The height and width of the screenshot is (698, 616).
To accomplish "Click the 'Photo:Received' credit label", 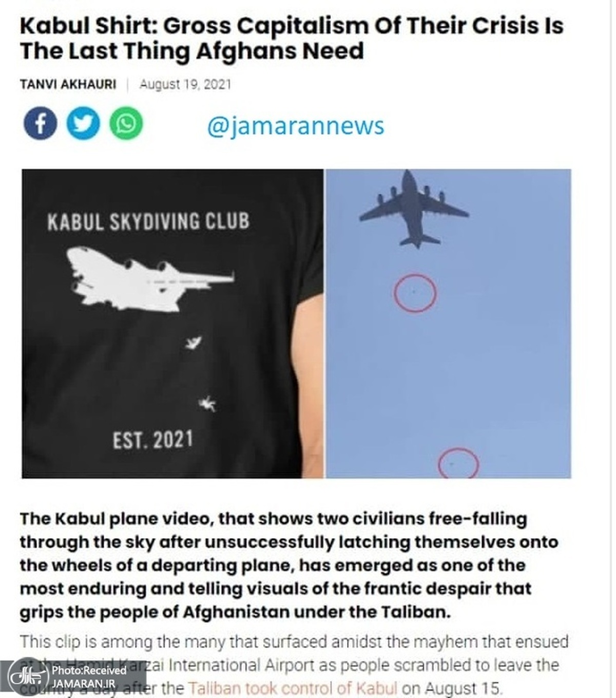I will pos(89,670).
